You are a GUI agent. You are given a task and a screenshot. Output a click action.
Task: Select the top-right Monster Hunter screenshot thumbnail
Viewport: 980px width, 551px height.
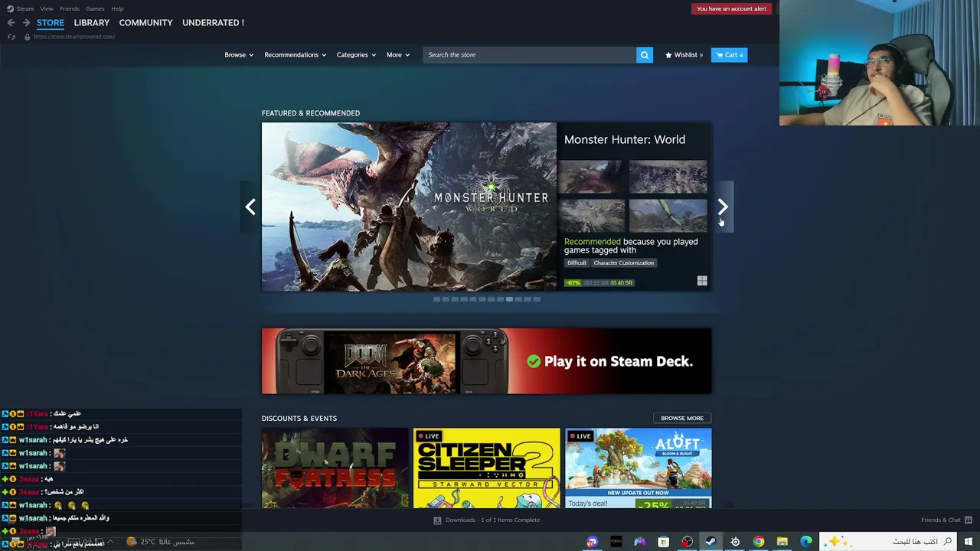(x=668, y=177)
